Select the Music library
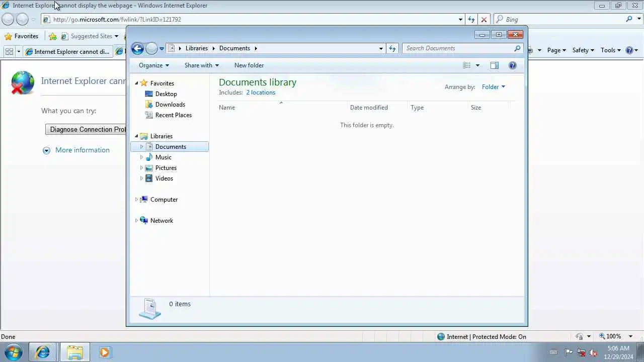The image size is (644, 362). coord(164,157)
